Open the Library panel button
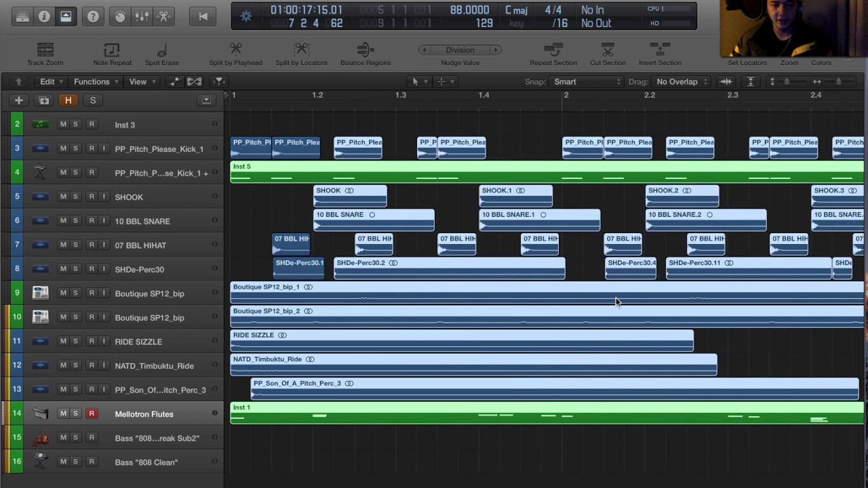 (22, 16)
